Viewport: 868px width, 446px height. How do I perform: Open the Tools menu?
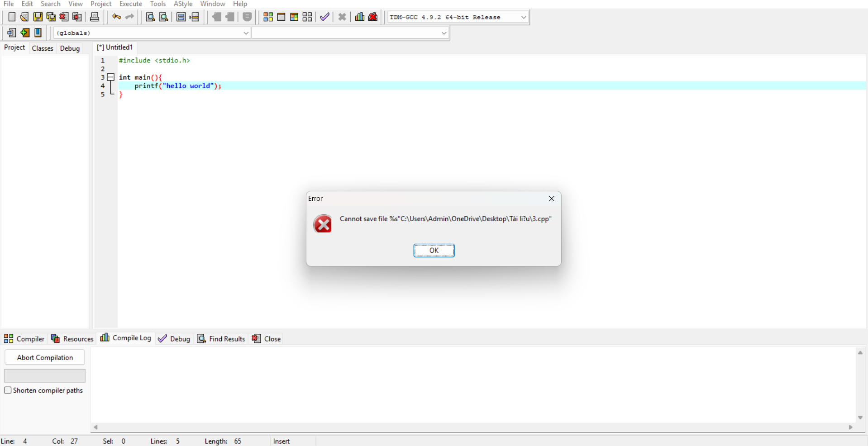pos(158,4)
